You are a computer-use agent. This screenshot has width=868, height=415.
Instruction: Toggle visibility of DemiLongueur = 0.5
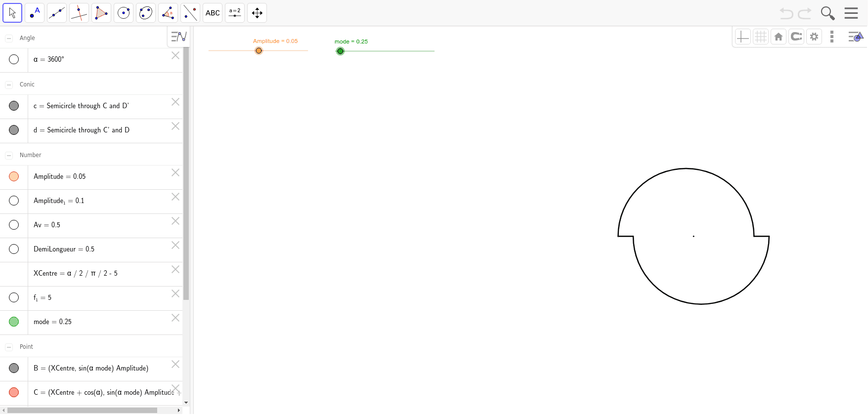point(14,249)
